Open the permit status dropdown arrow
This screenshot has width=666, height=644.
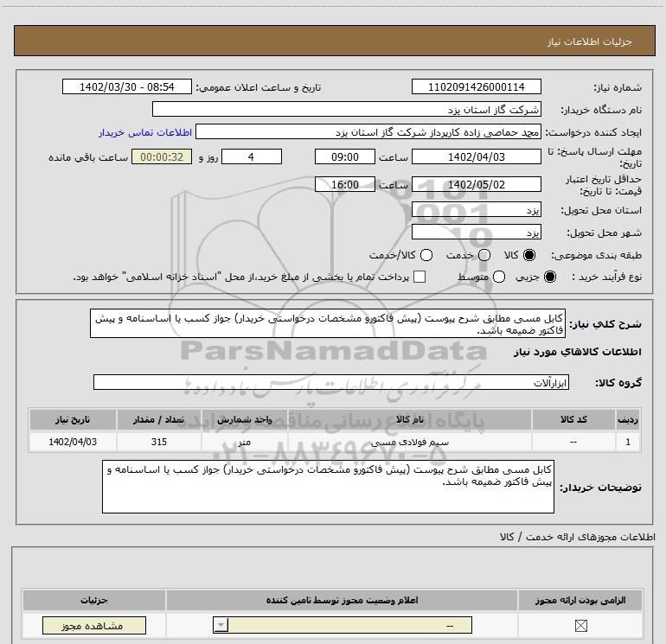pos(221,625)
